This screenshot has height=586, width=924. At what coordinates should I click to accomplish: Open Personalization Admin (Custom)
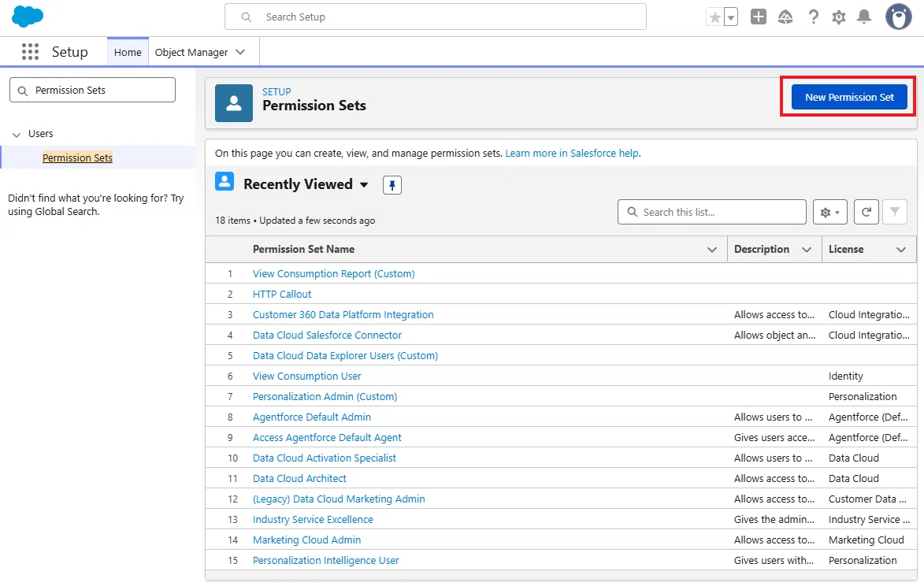(325, 397)
